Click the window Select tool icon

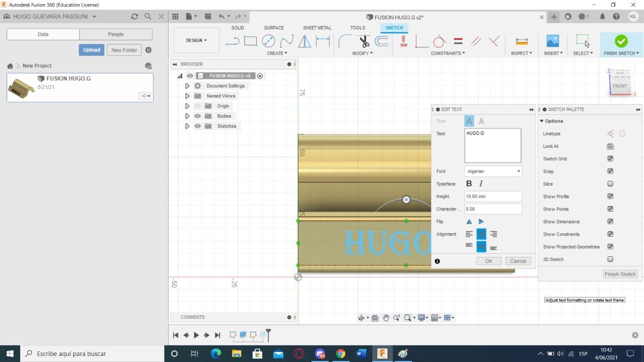(x=583, y=41)
